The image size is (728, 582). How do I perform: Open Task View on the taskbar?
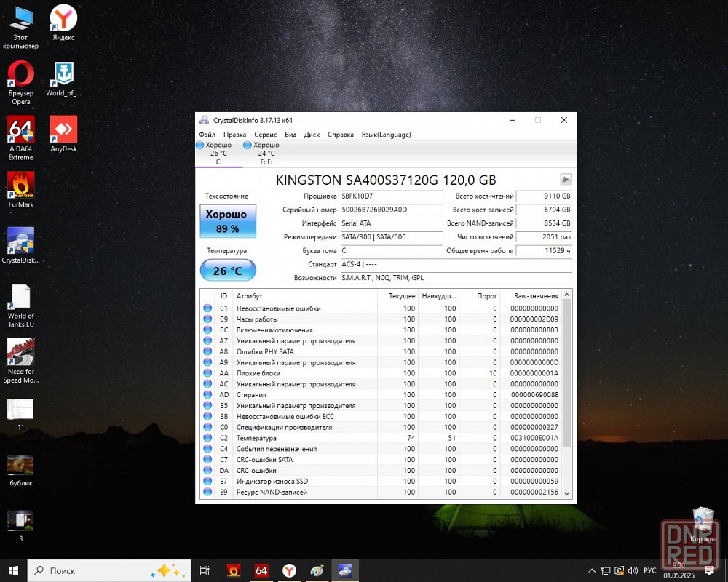tap(205, 570)
